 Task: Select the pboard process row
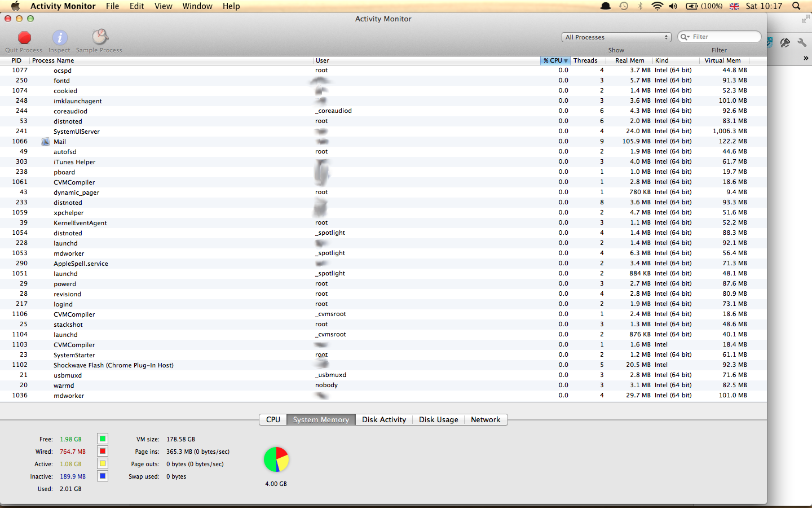383,172
